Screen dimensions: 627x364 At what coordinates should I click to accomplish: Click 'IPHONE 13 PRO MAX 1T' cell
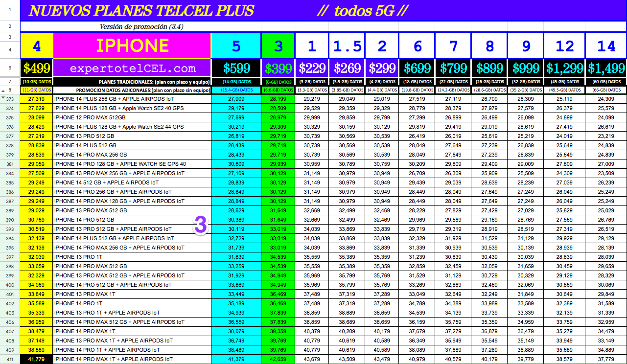[x=132, y=294]
